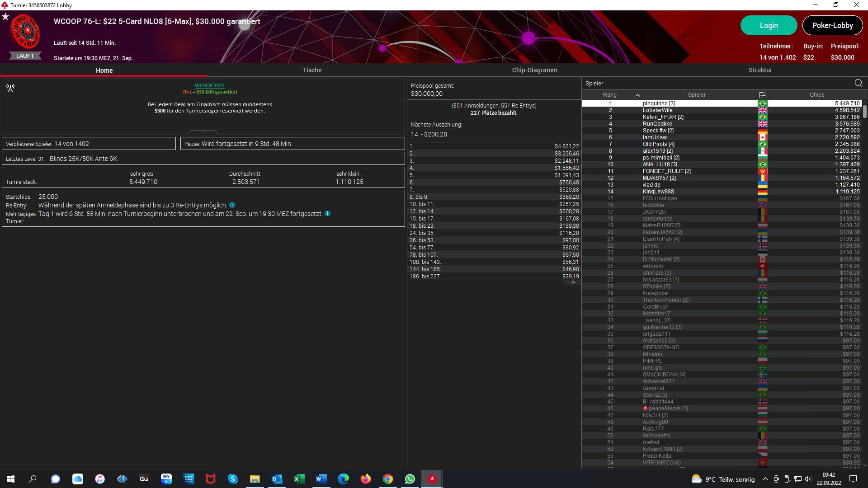This screenshot has height=488, width=868.
Task: Open Windows Start menu
Action: 11,479
